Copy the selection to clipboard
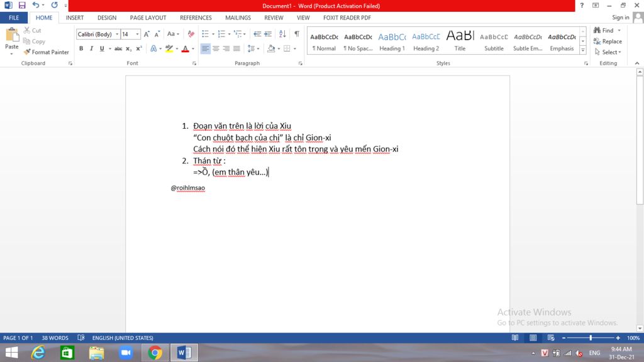 pyautogui.click(x=34, y=41)
